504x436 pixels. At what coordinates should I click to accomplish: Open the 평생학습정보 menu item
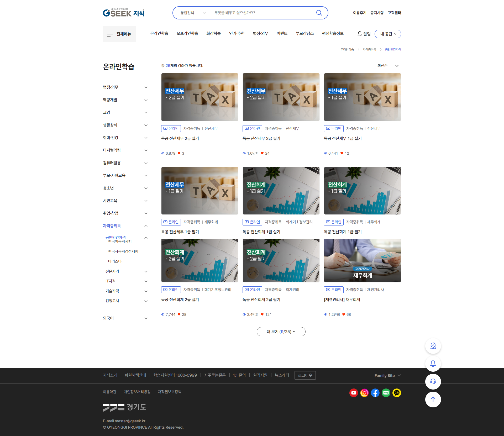point(333,33)
